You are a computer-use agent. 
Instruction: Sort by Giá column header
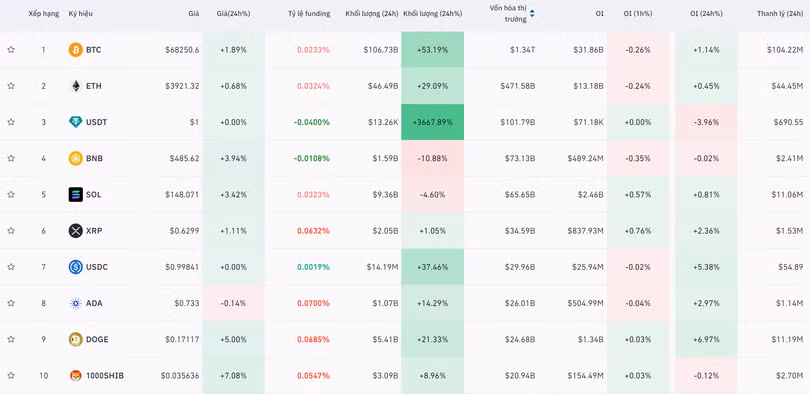point(194,14)
